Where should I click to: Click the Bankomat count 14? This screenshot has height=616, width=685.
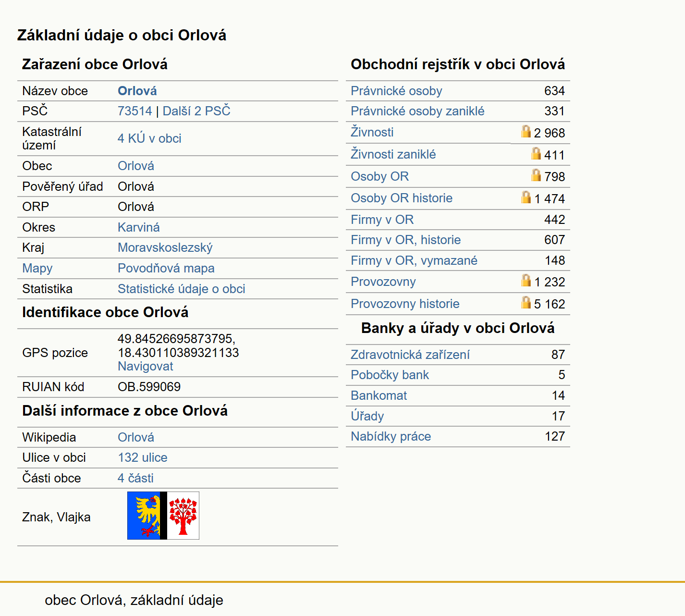tap(558, 395)
